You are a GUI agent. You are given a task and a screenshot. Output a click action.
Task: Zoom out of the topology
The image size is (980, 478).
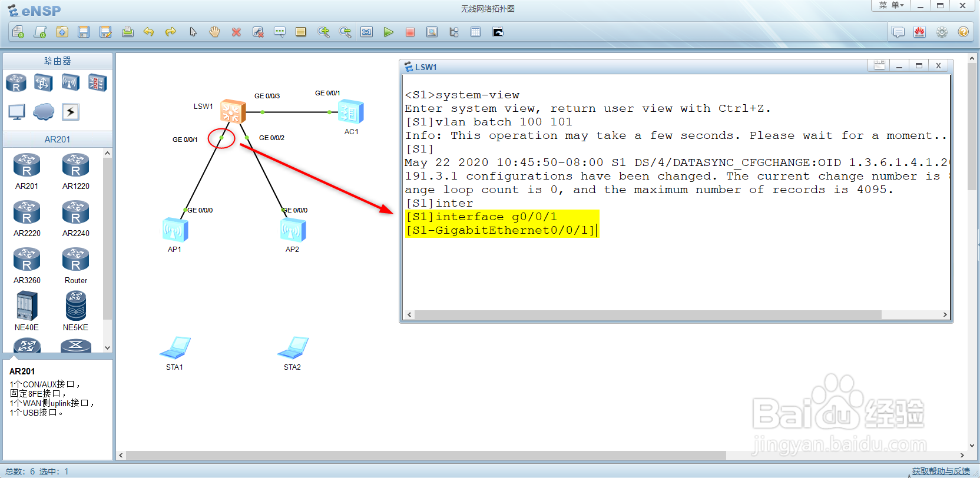(345, 32)
